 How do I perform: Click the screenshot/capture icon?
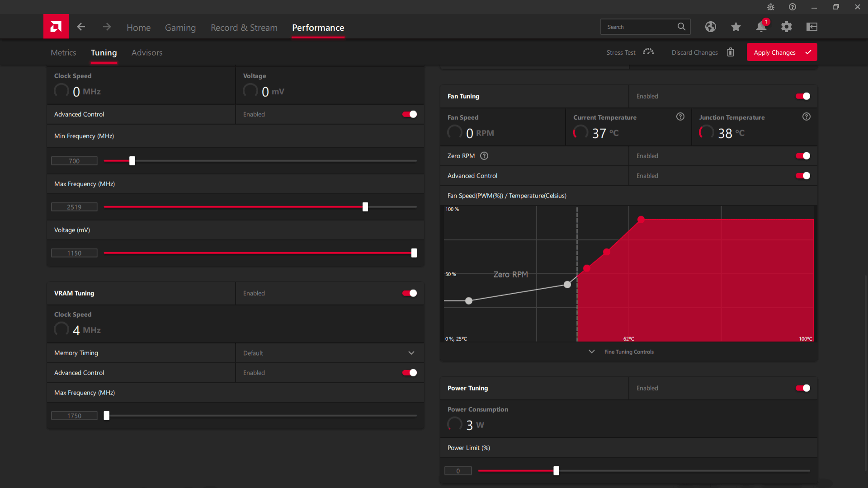coord(812,26)
